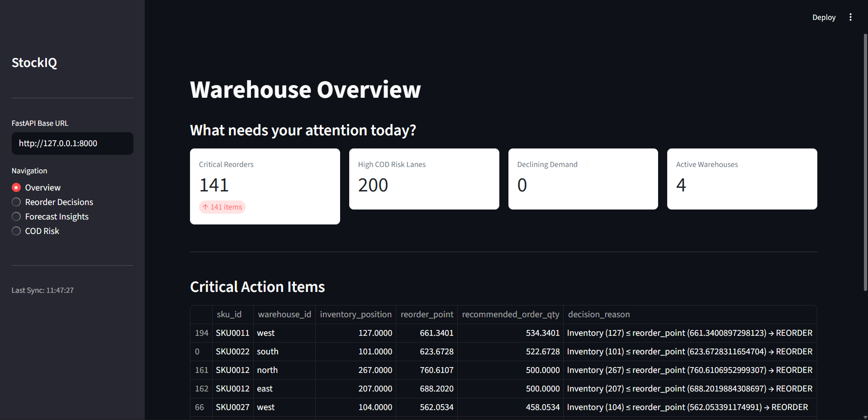Click the warehouse_id column header
This screenshot has width=868, height=420.
coord(284,314)
